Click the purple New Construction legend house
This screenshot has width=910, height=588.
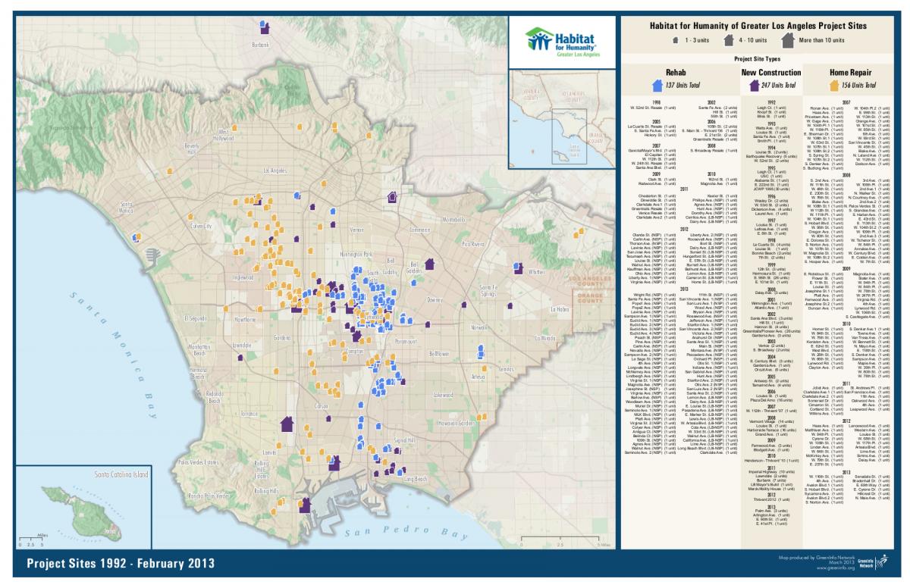(754, 86)
